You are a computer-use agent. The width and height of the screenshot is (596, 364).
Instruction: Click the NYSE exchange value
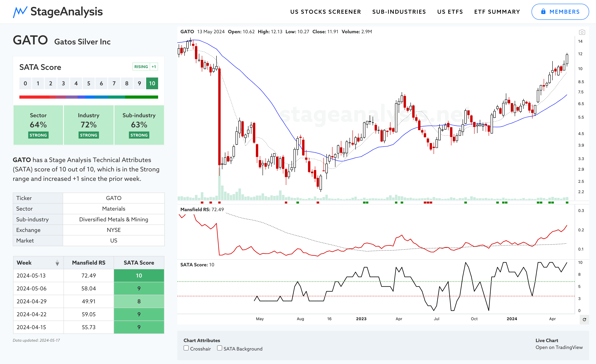coord(114,230)
